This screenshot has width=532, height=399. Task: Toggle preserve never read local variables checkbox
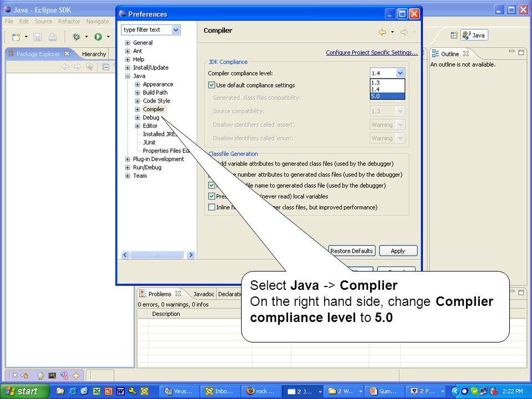[211, 196]
